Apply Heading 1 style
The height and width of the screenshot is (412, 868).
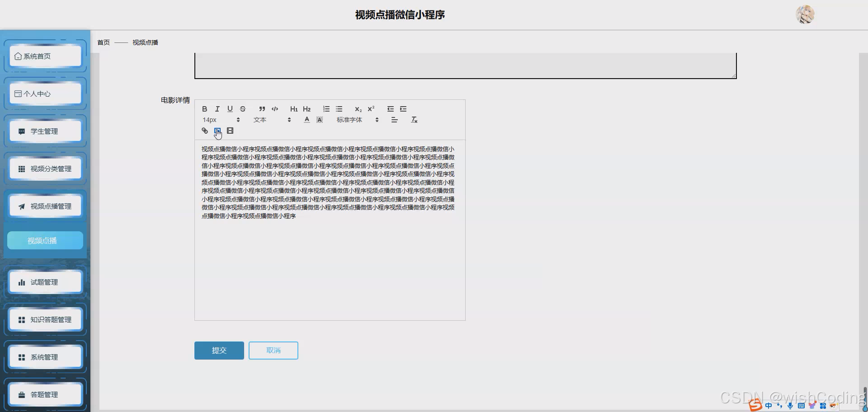pos(294,109)
